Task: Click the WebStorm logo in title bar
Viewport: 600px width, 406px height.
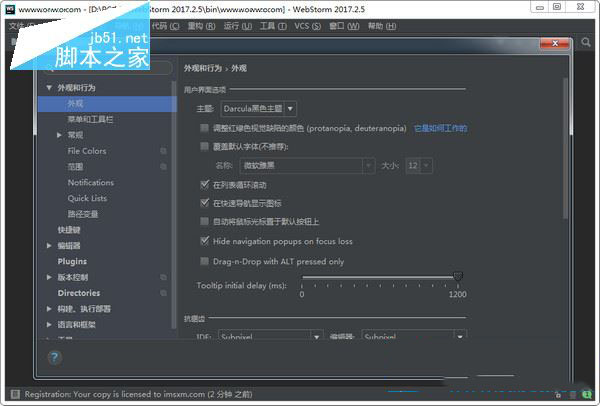Action: (10, 9)
